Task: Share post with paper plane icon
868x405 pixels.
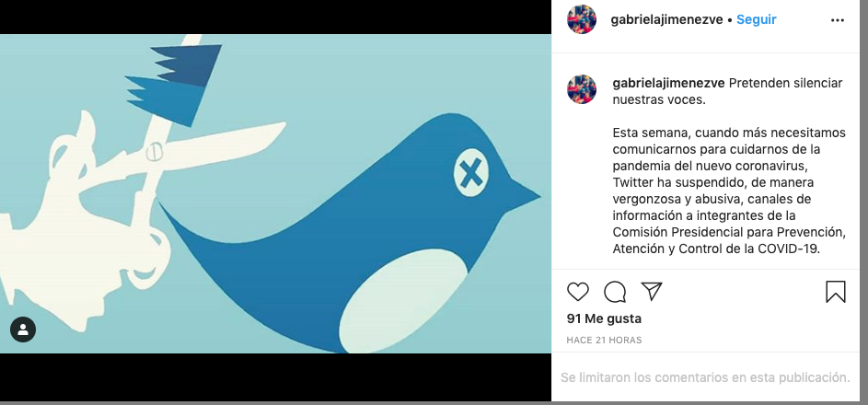Action: point(652,291)
